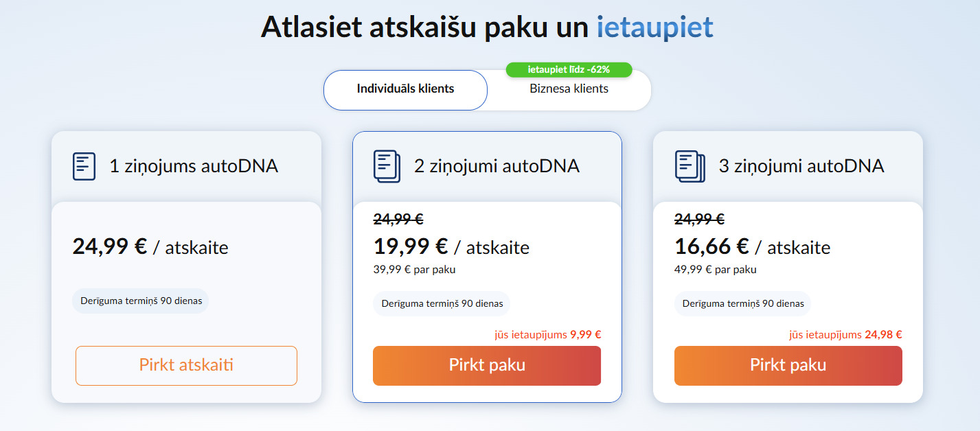Click the double report document icon
The height and width of the screenshot is (431, 980).
point(386,166)
